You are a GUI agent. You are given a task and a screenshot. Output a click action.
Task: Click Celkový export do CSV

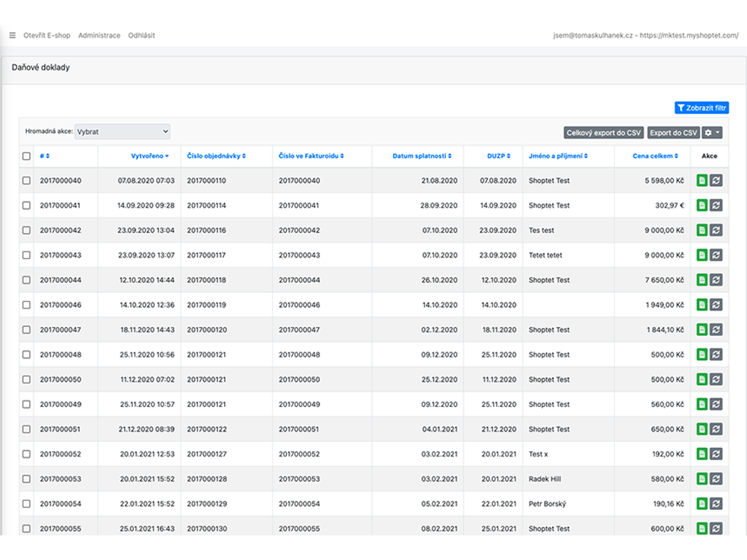point(604,133)
